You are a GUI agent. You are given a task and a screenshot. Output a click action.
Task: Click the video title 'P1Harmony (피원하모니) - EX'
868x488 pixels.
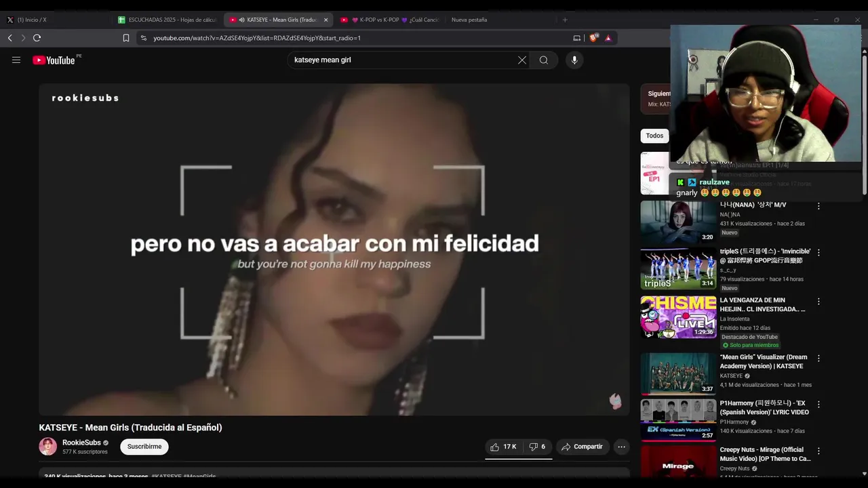point(764,407)
